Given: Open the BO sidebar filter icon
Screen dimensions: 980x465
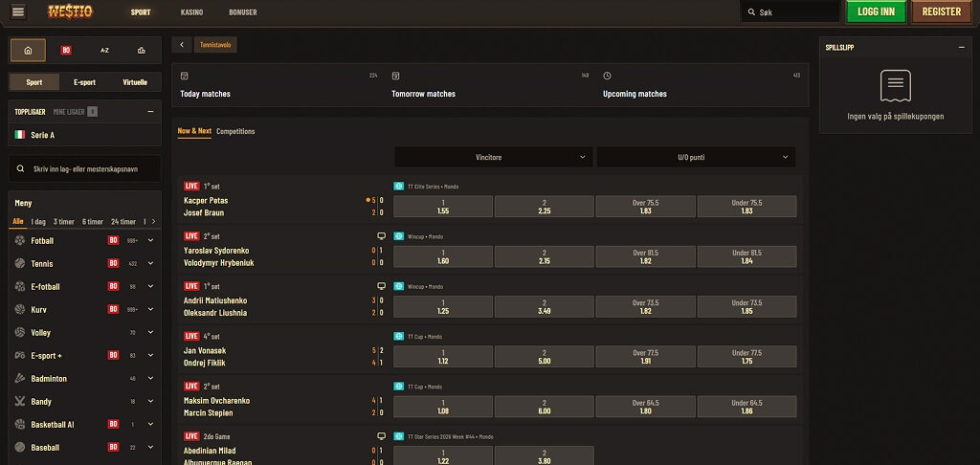Looking at the screenshot, I should (x=66, y=51).
